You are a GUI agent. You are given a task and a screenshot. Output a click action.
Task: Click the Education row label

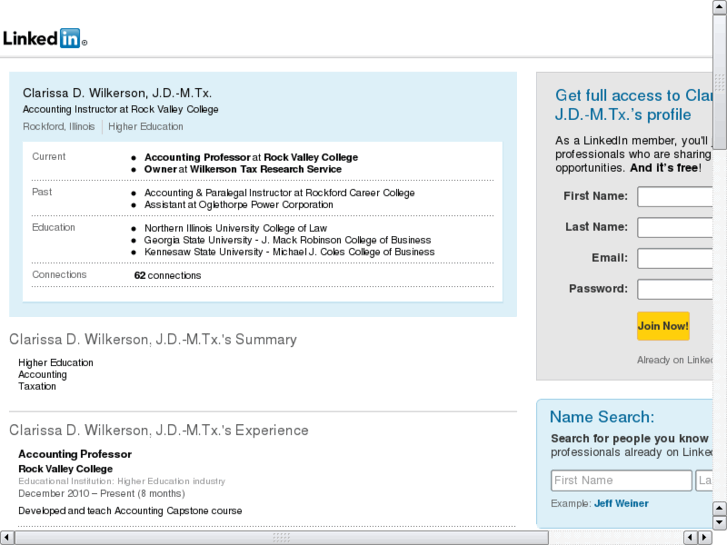pyautogui.click(x=53, y=227)
